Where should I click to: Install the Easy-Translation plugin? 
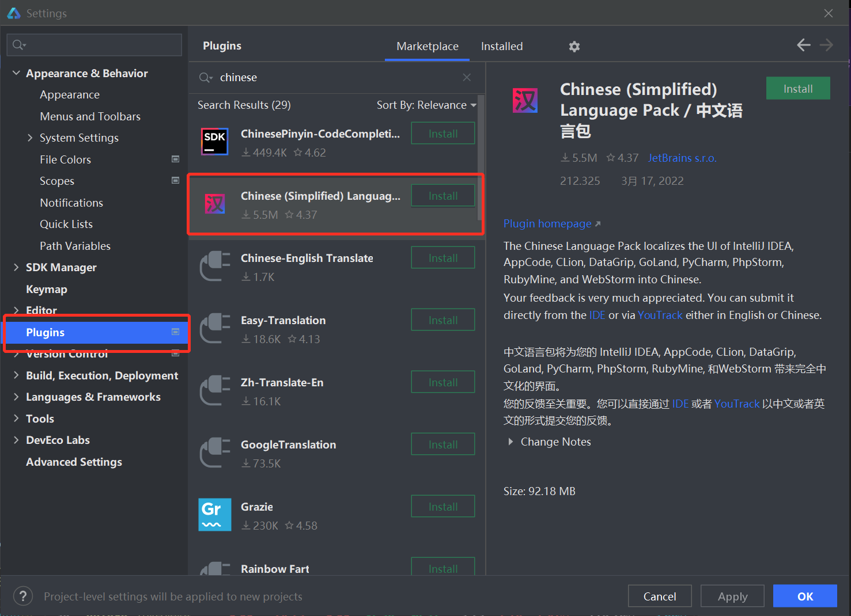pos(443,320)
